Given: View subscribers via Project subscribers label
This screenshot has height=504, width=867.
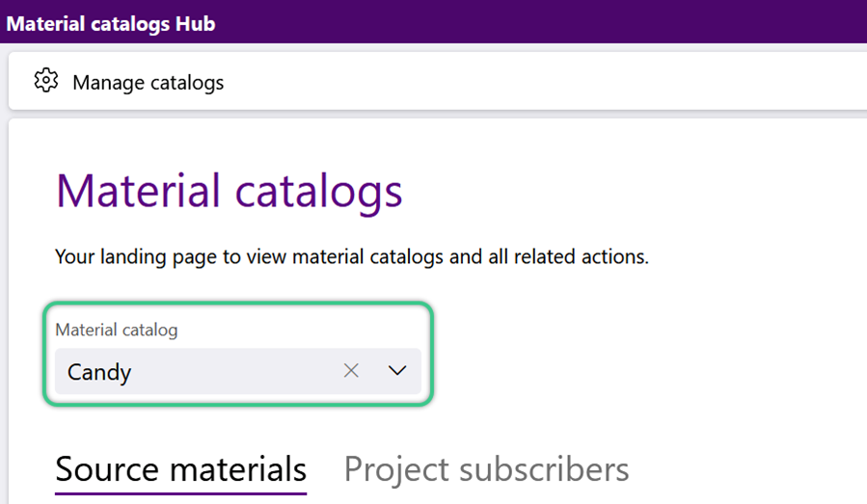Looking at the screenshot, I should [x=486, y=469].
